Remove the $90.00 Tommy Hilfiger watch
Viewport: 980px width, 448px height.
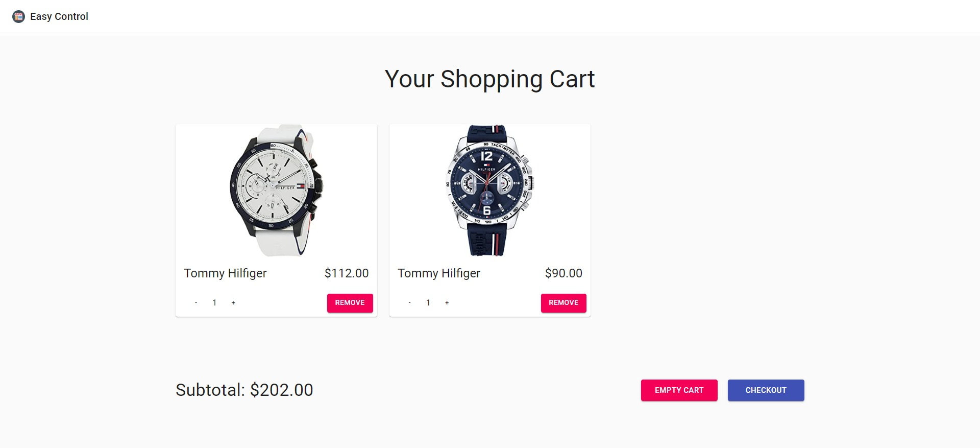(563, 302)
